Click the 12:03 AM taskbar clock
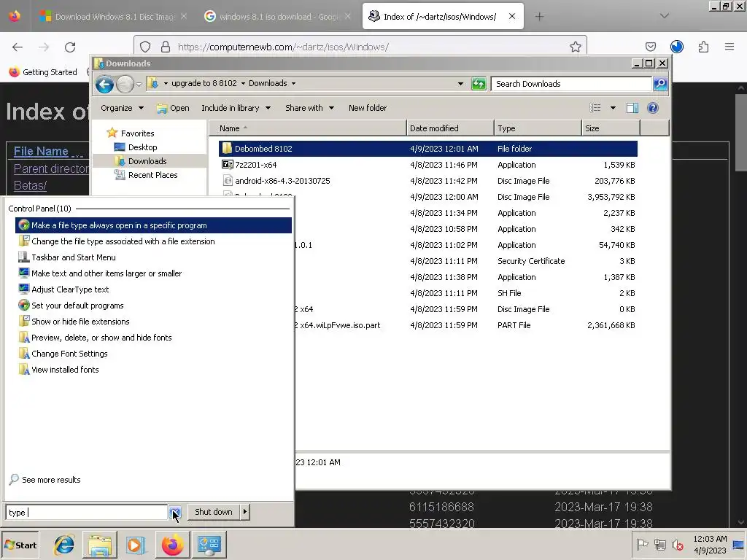The width and height of the screenshot is (747, 560). point(710,545)
